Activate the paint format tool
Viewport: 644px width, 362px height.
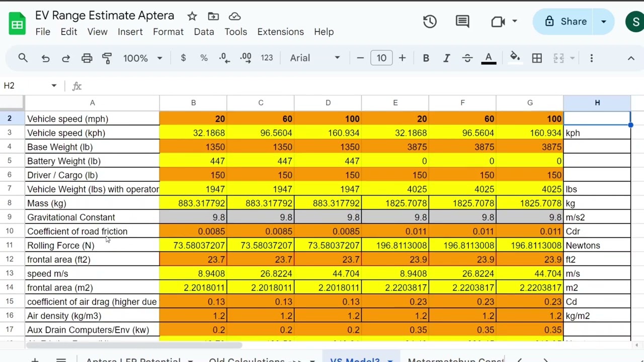tap(107, 58)
